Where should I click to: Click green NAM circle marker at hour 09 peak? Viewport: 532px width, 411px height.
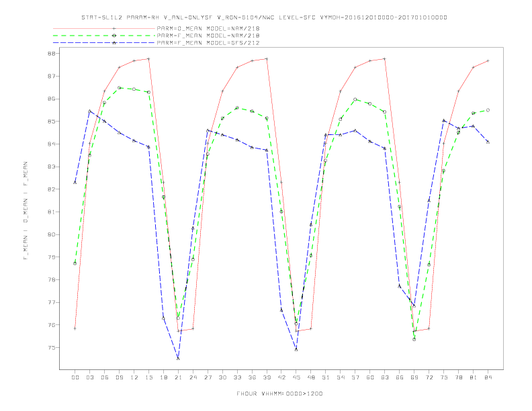[x=119, y=88]
